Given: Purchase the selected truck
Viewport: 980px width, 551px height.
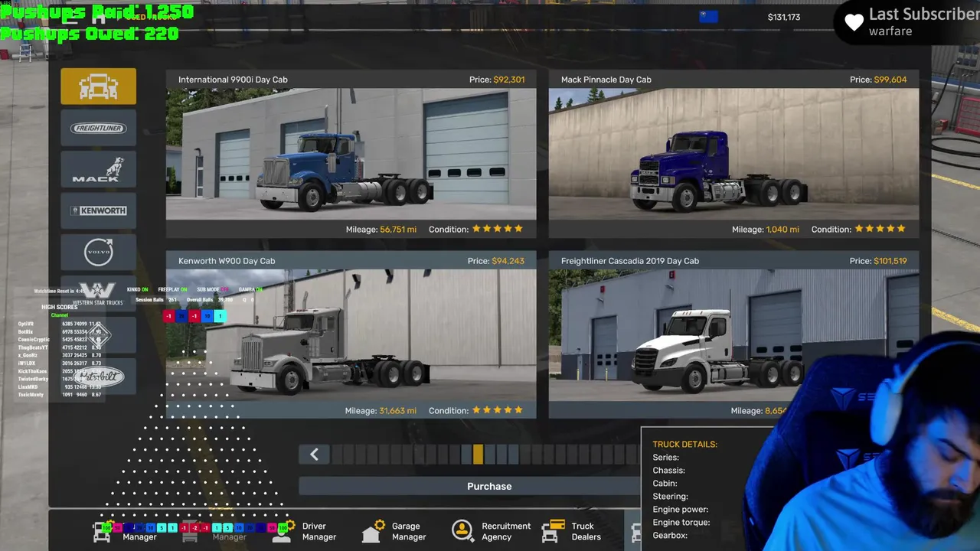Looking at the screenshot, I should 489,487.
